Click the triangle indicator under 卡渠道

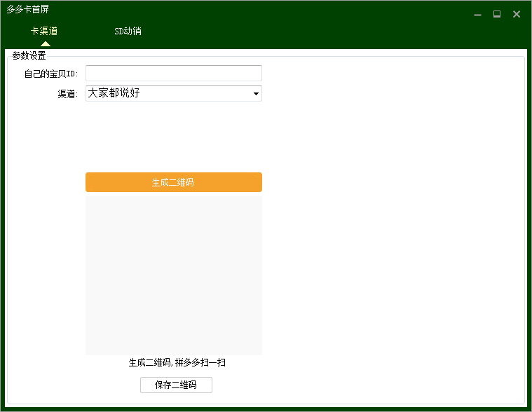46,44
